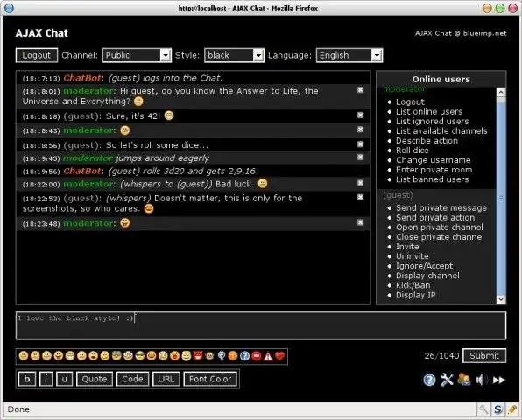Mute chat sounds with the speaker icon
522x420 pixels.
[x=482, y=380]
